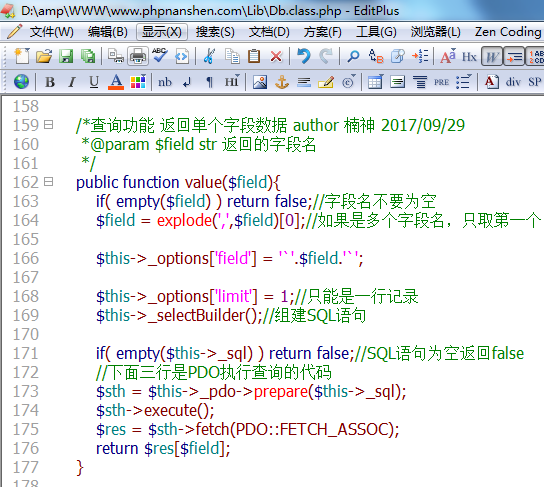Image resolution: width=544 pixels, height=487 pixels.
Task: Click the center-align icon
Action: point(420,82)
